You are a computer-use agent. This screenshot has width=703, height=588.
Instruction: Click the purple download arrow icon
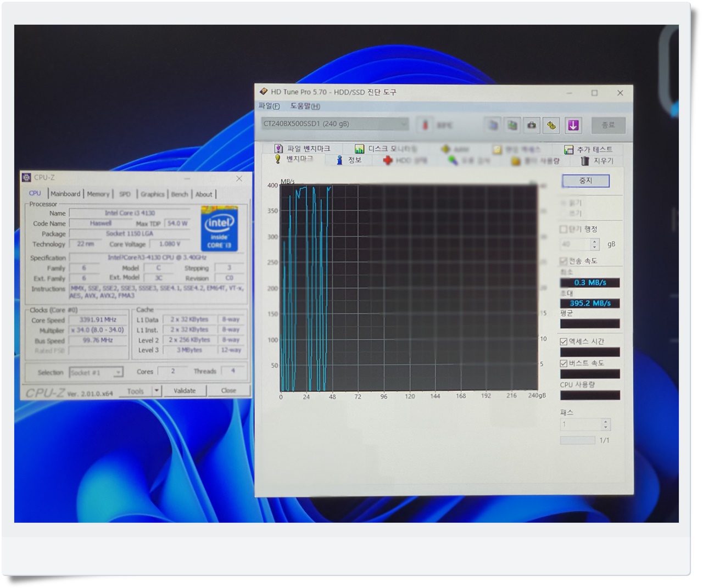coord(573,125)
